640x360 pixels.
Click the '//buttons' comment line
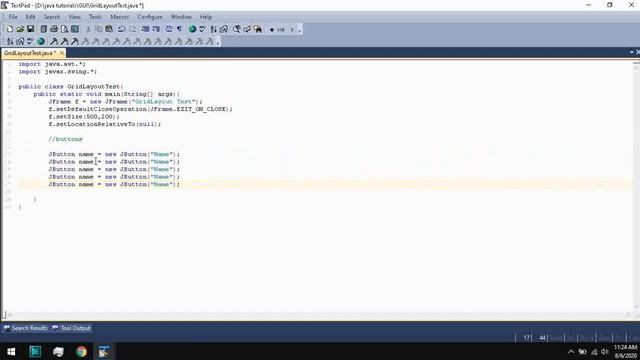[x=65, y=139]
